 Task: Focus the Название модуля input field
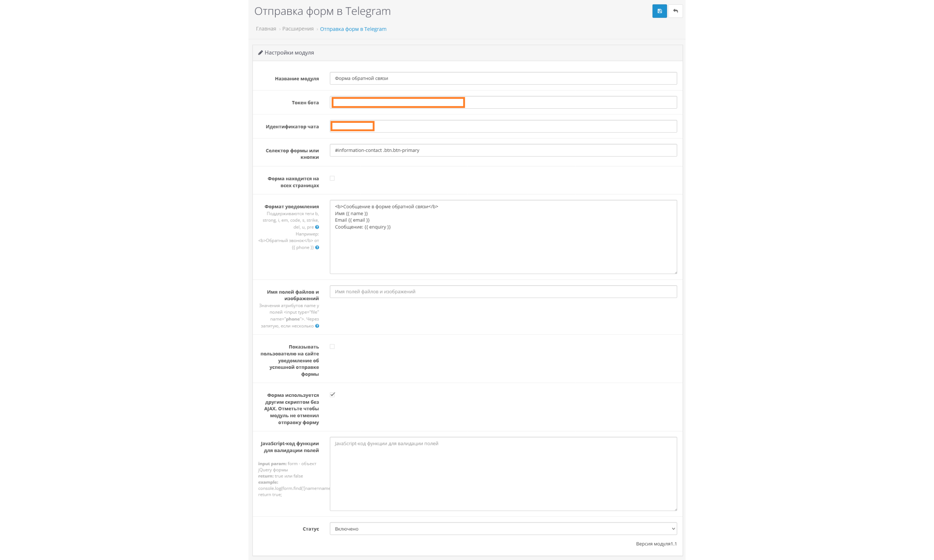pyautogui.click(x=503, y=78)
